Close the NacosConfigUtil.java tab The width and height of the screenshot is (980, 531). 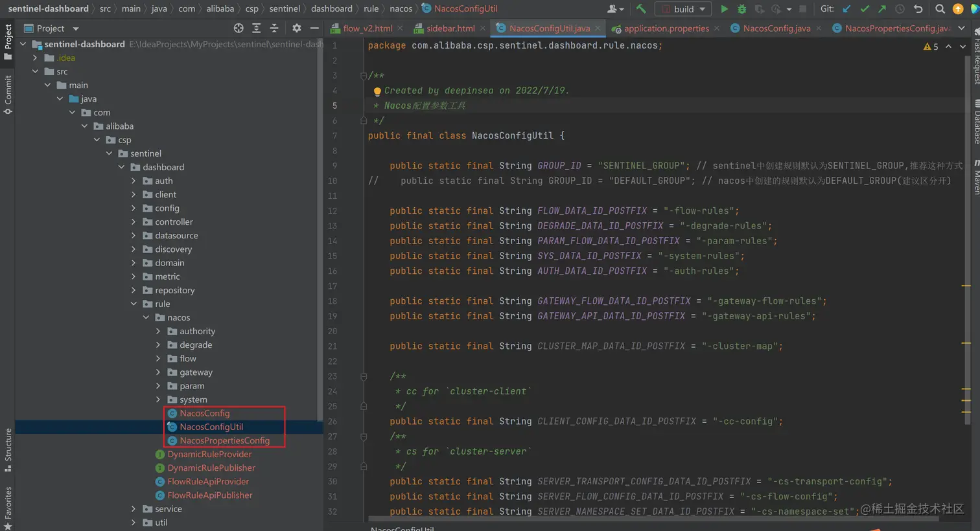point(598,28)
